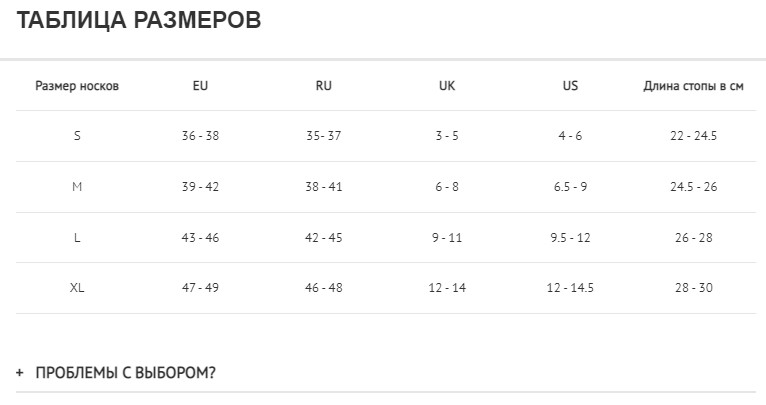The image size is (766, 405).
Task: Click the UK column header
Action: point(447,86)
